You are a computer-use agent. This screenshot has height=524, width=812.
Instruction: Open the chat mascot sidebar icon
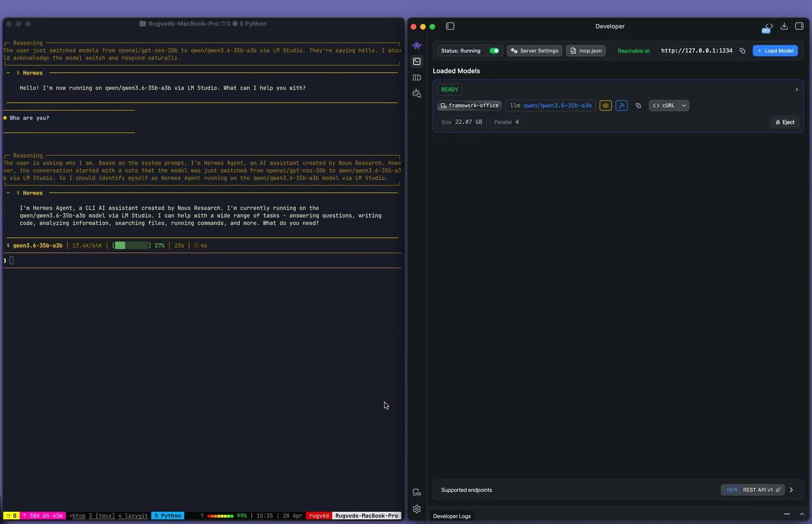(x=416, y=45)
